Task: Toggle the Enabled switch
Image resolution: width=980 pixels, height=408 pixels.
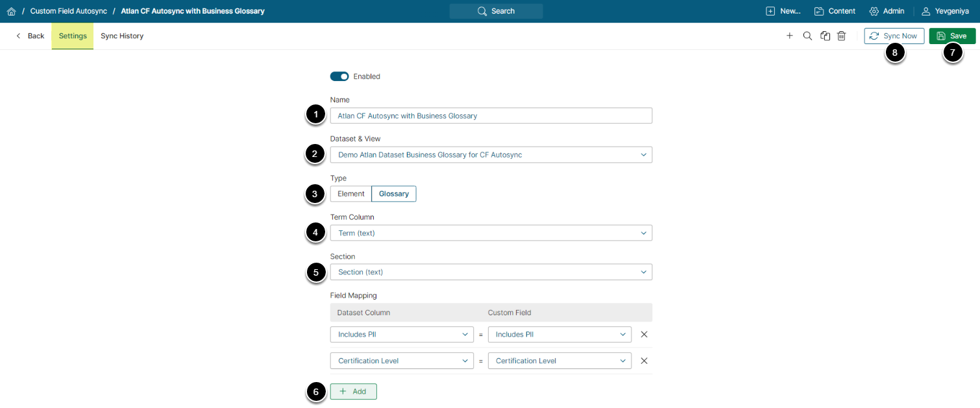Action: click(x=339, y=77)
